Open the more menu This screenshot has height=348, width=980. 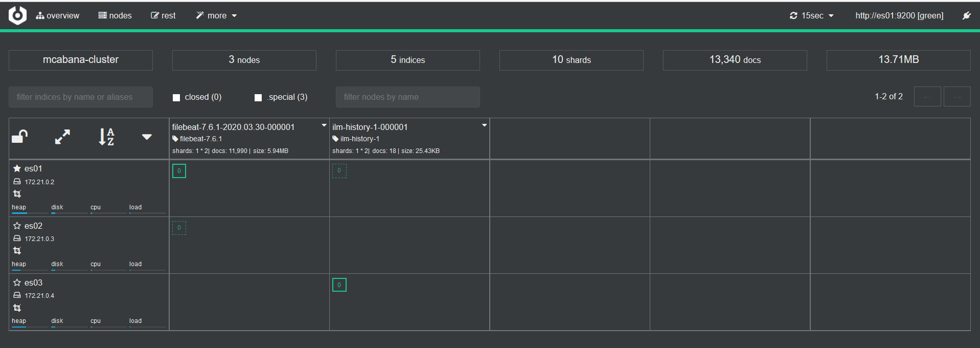[217, 15]
